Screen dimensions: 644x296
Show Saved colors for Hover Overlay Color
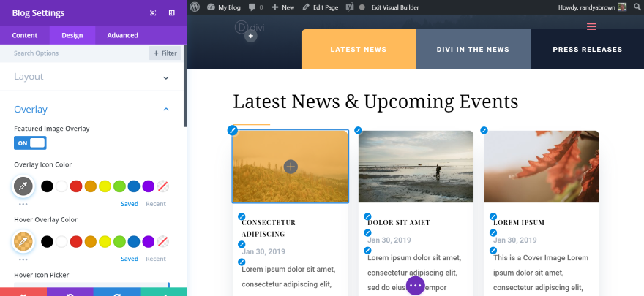(130, 259)
